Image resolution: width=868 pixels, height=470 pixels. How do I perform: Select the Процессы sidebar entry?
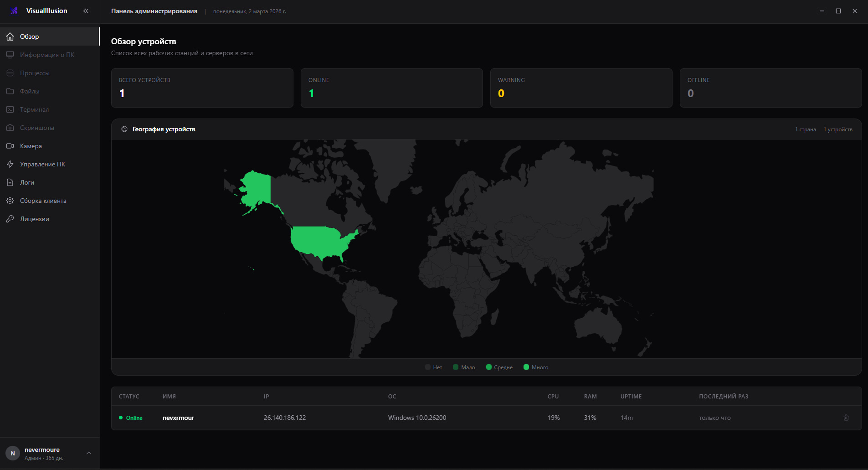click(35, 73)
